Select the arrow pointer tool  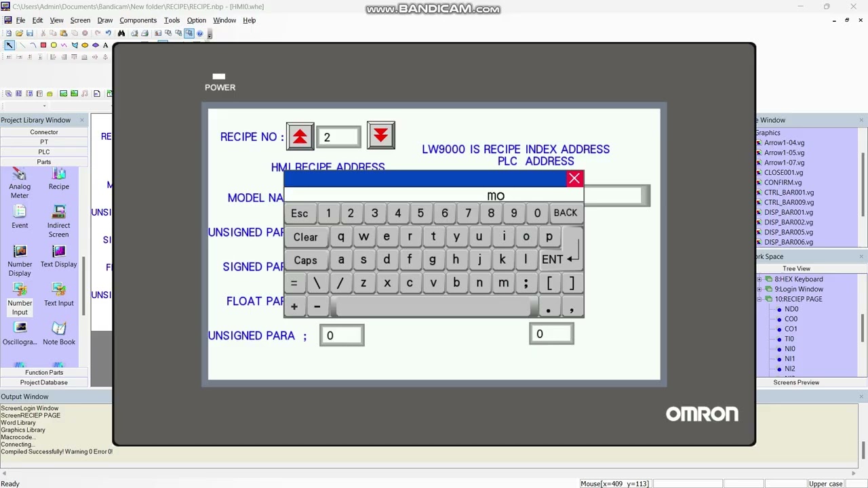[9, 45]
